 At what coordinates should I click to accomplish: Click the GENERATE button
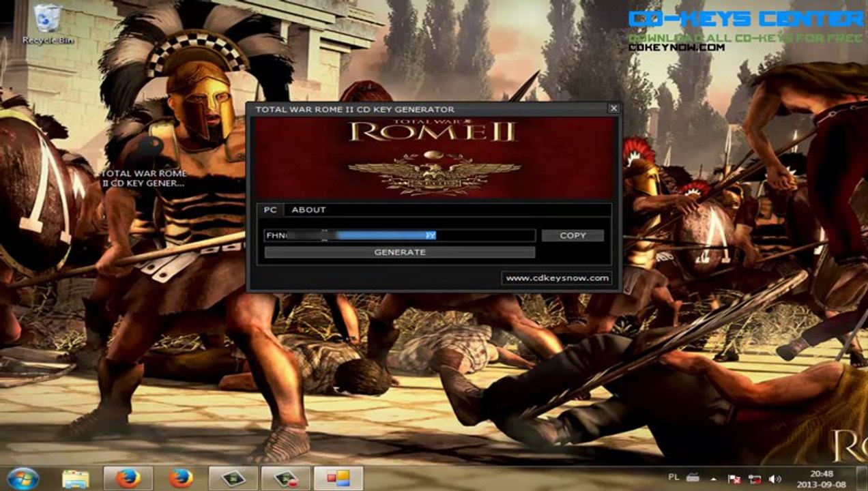(400, 252)
